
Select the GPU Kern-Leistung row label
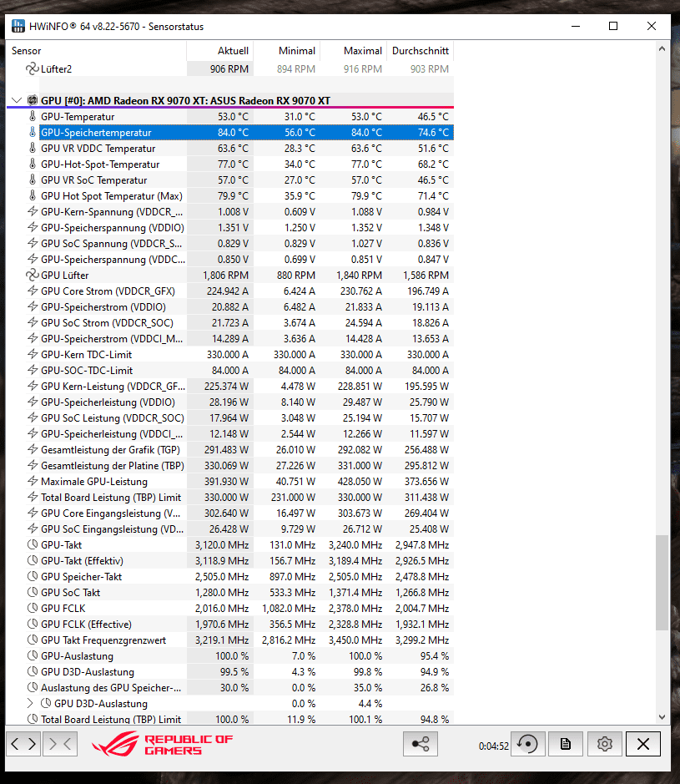(113, 386)
